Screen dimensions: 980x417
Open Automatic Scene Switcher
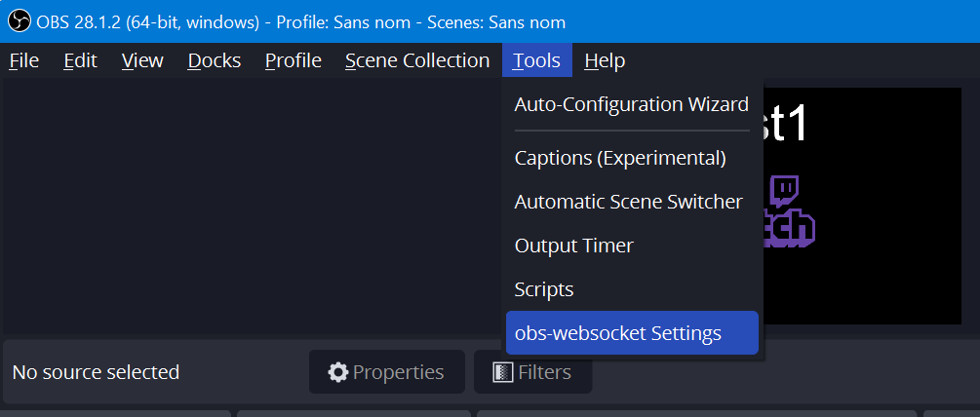coord(632,203)
